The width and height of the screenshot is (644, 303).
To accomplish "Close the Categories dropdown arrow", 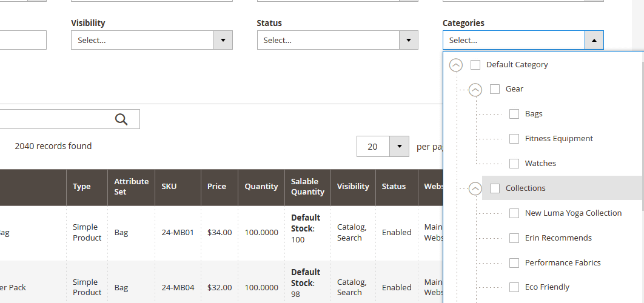I will pyautogui.click(x=594, y=40).
